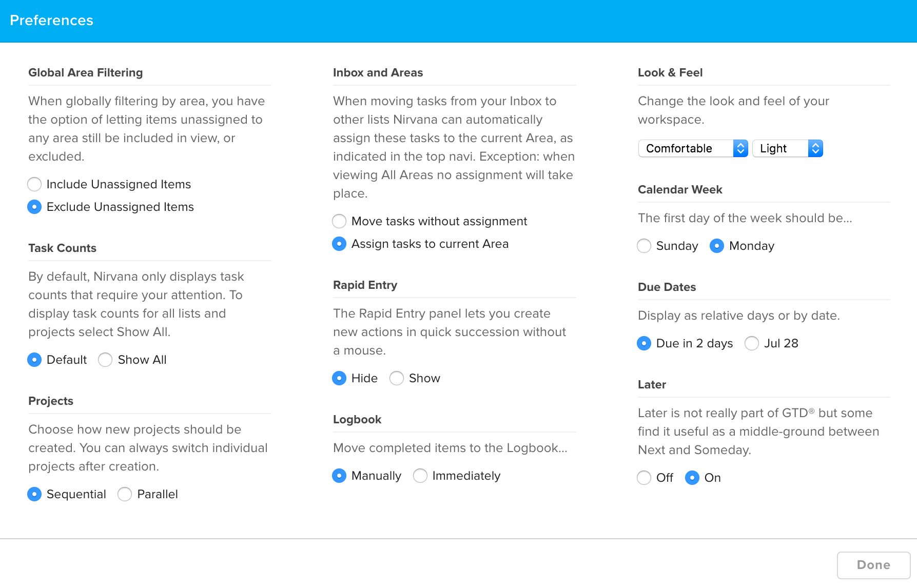Select Move tasks without assignment
This screenshot has height=588, width=917.
click(x=339, y=221)
